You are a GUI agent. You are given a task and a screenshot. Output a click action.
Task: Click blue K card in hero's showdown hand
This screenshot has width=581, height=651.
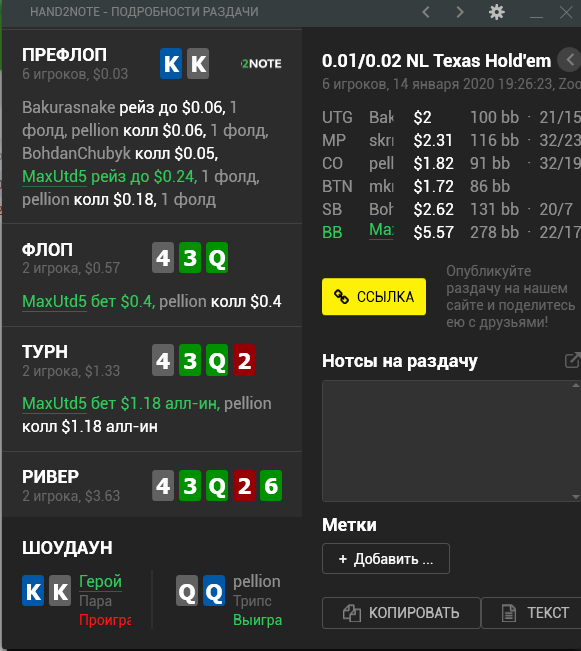(x=33, y=591)
